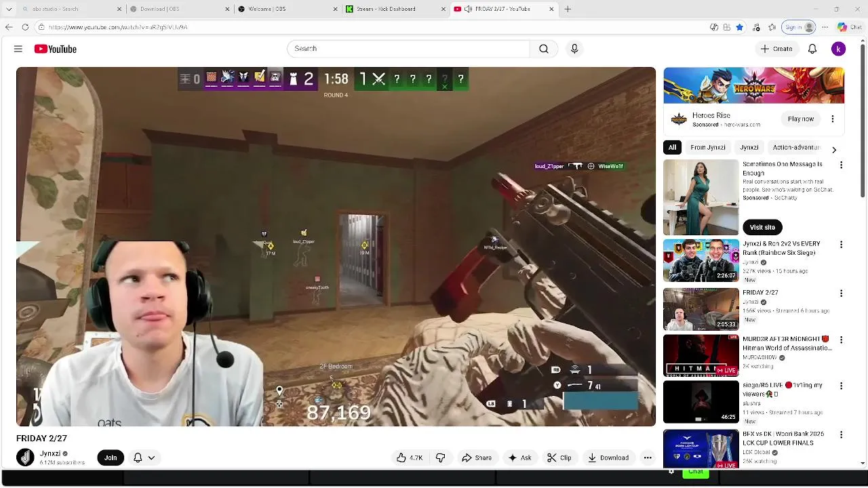Open the Jynxzi channel name link

[50, 453]
